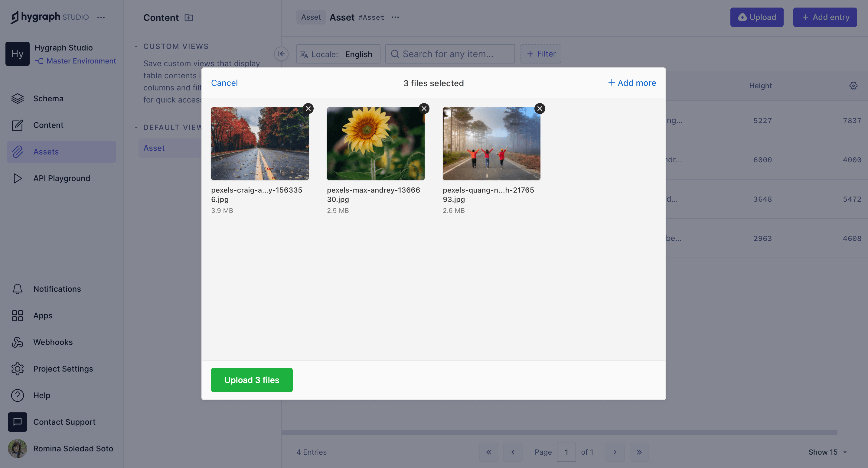Screen dimensions: 868x468
Task: Click Add more to select additional files
Action: click(x=632, y=83)
